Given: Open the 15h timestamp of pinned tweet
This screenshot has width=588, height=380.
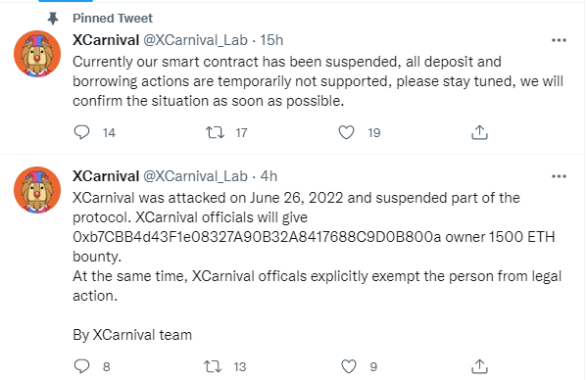Looking at the screenshot, I should [271, 40].
